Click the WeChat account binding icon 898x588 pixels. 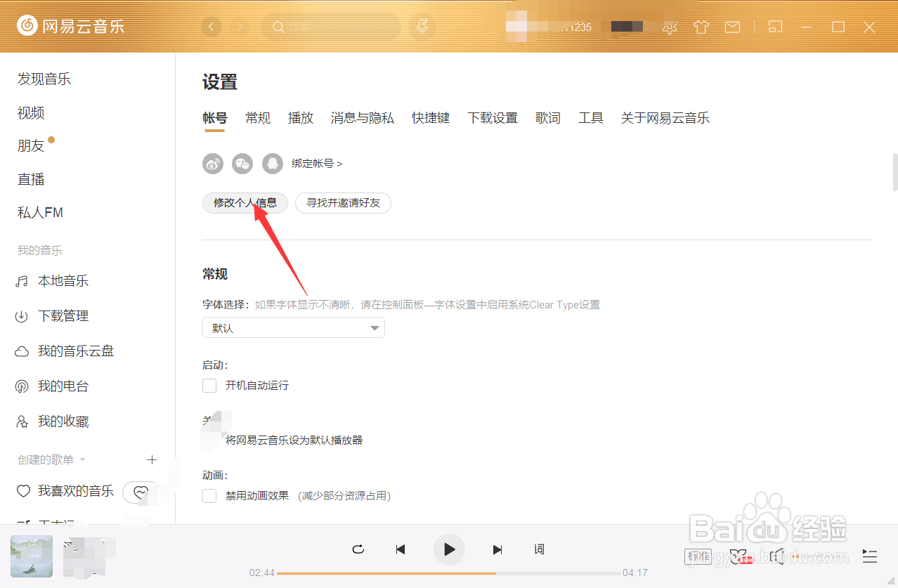pos(242,164)
